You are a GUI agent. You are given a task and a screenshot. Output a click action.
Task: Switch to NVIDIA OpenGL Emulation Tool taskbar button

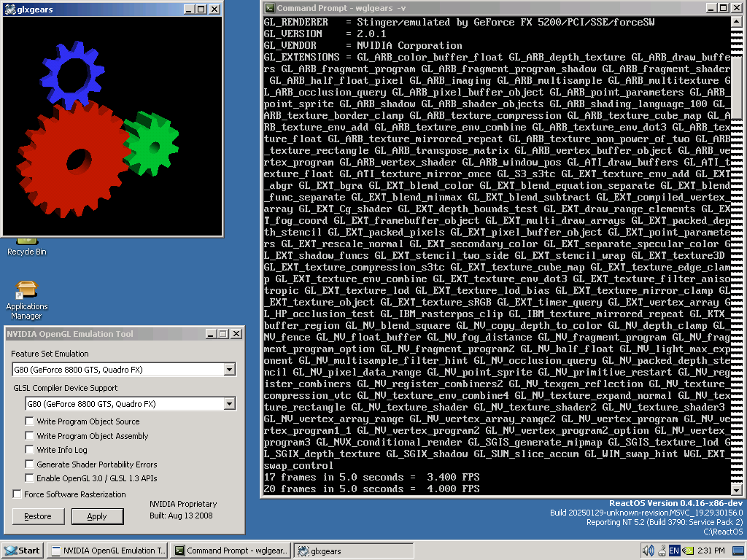(108, 551)
